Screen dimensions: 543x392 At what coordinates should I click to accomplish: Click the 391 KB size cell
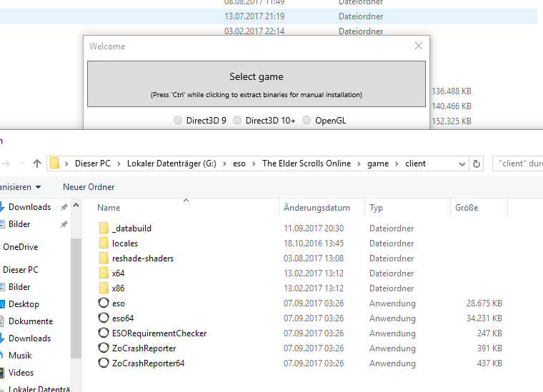point(489,348)
